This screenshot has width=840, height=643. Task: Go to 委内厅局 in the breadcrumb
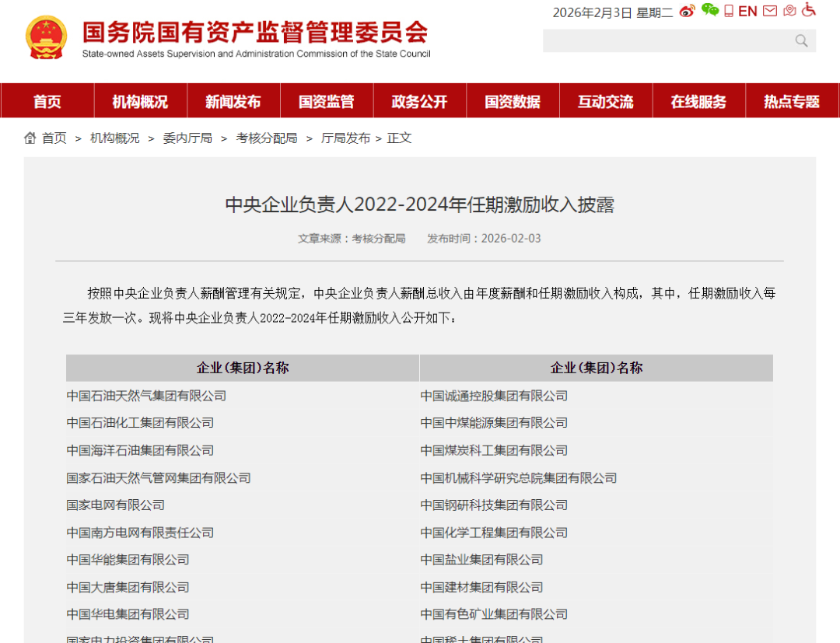[187, 138]
